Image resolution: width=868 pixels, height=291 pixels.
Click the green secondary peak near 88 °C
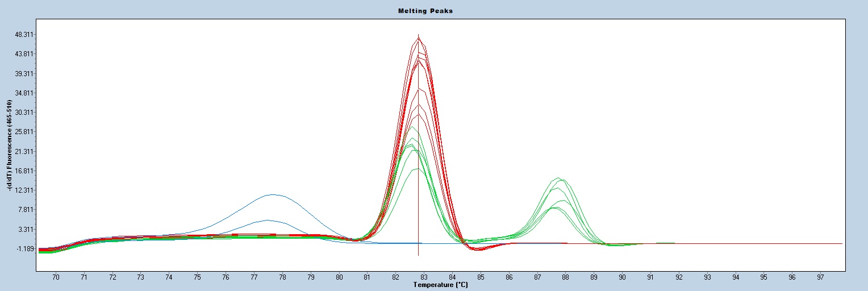(559, 178)
